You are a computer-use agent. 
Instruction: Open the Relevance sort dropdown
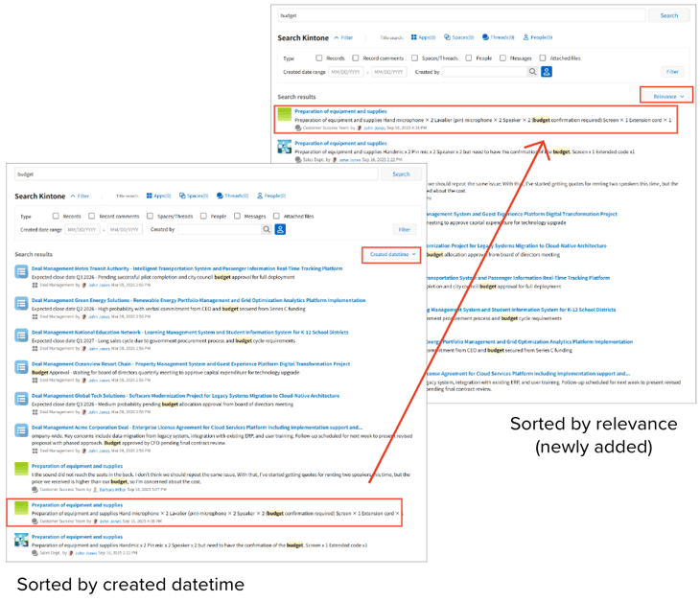[667, 97]
